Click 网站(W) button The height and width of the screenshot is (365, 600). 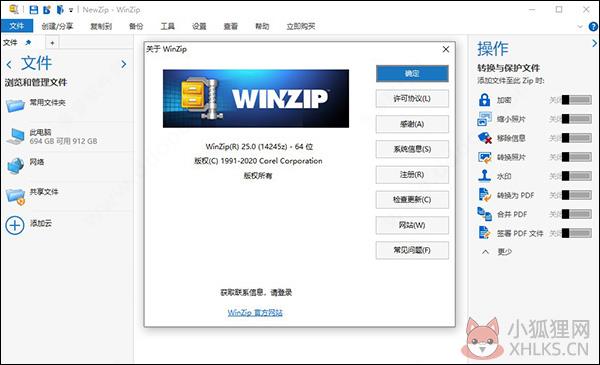pyautogui.click(x=412, y=225)
